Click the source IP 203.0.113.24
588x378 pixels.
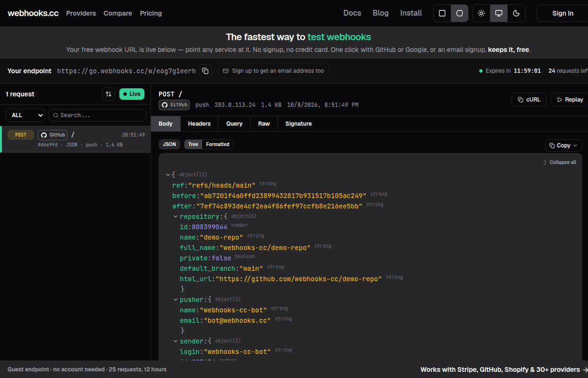[235, 105]
